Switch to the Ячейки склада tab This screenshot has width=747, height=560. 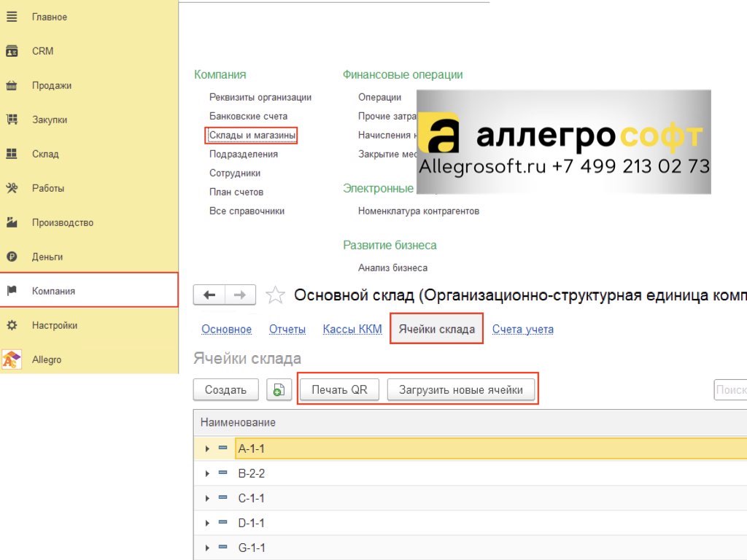[x=436, y=329]
